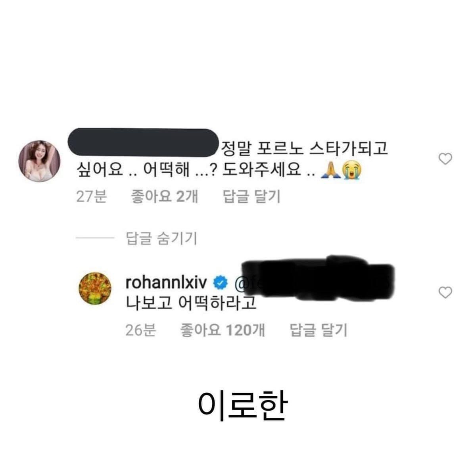Viewport: 476px width, 476px height.
Task: Open the first commenter's profile picture
Action: (x=40, y=161)
